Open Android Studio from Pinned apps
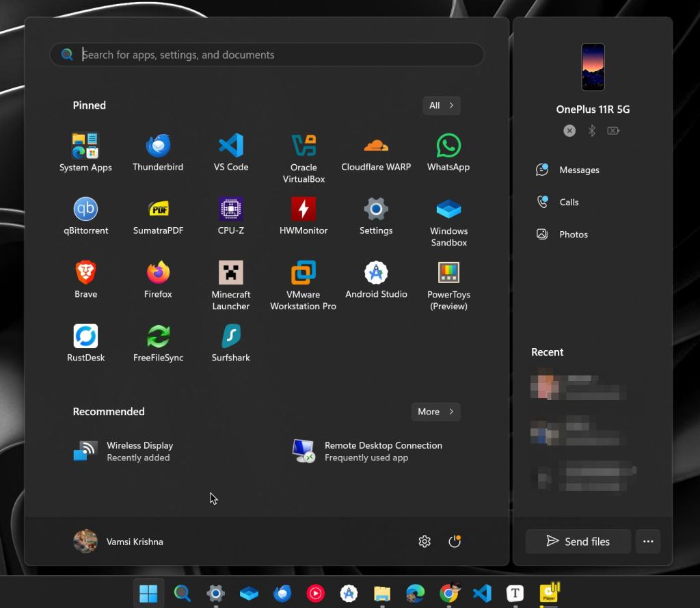Image resolution: width=700 pixels, height=608 pixels. 376,279
